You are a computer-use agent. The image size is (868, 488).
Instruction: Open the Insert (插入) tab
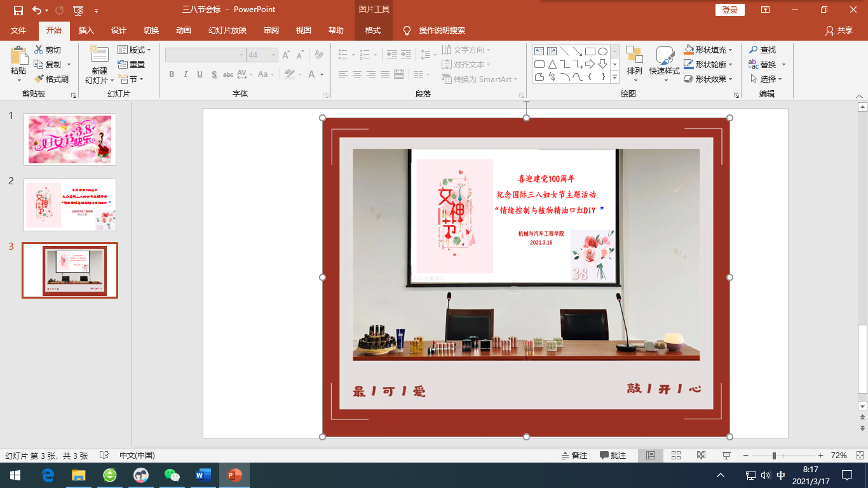(86, 30)
